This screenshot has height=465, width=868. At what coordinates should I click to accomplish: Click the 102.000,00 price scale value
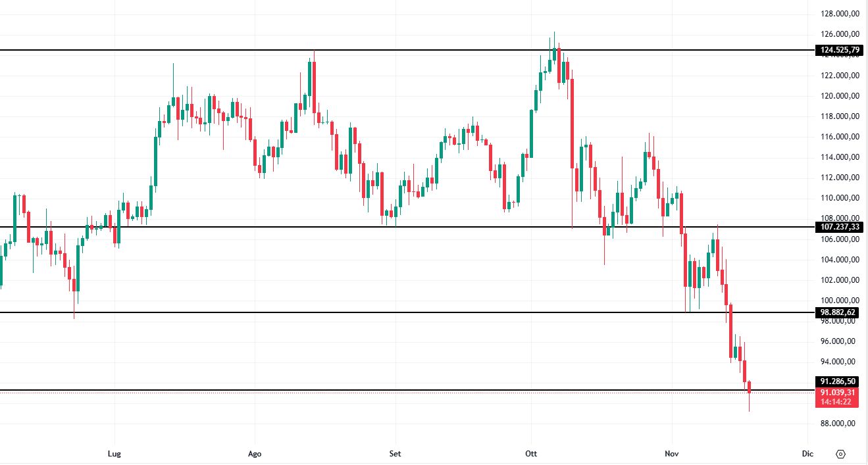[837, 280]
